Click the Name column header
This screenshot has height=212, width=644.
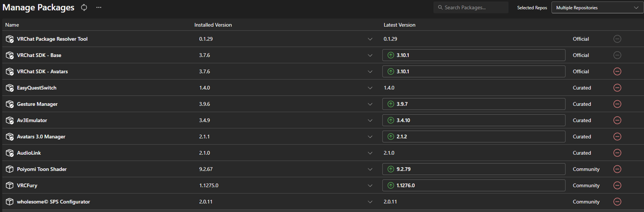pos(12,25)
